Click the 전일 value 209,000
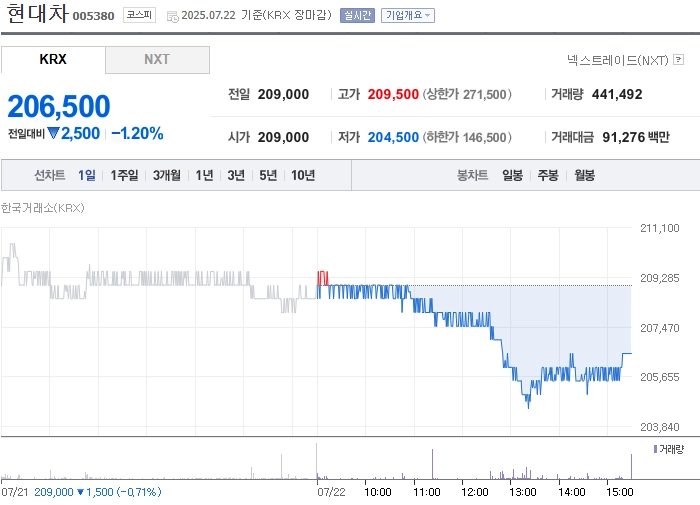The image size is (700, 505). 283,94
